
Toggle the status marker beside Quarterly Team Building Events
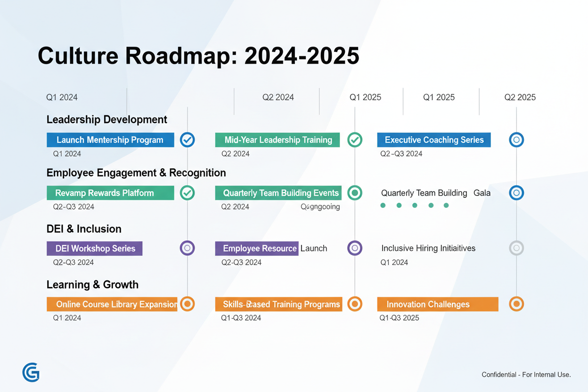tap(355, 193)
